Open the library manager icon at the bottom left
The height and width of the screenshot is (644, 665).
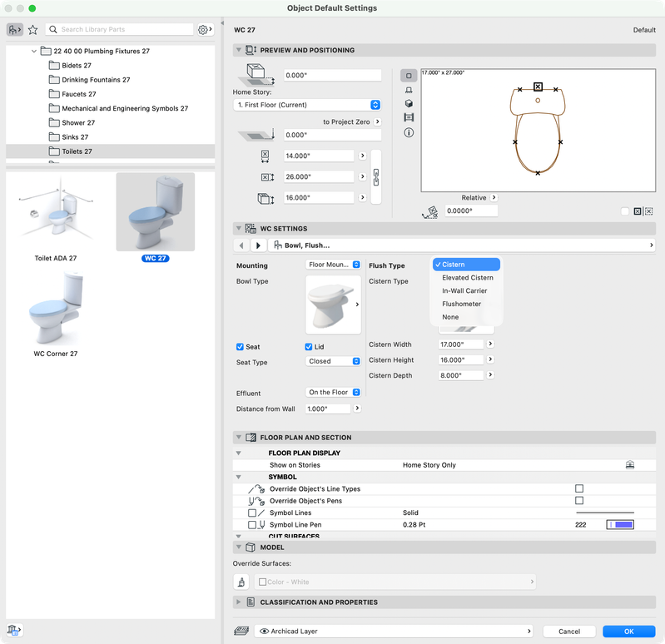[14, 630]
